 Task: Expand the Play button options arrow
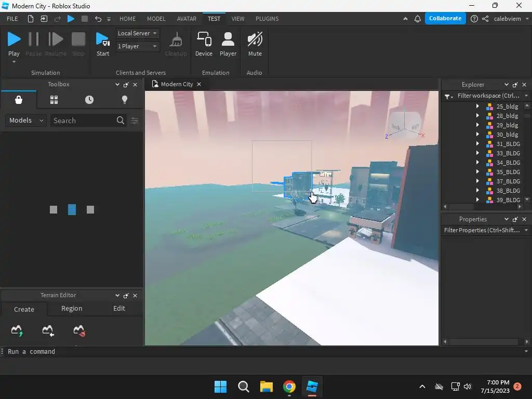pos(14,62)
